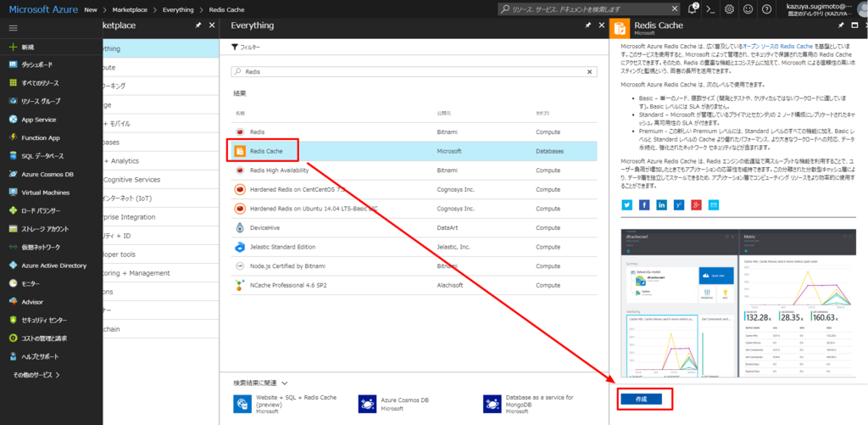Click the notifications bell icon
The image size is (868, 425).
point(693,9)
